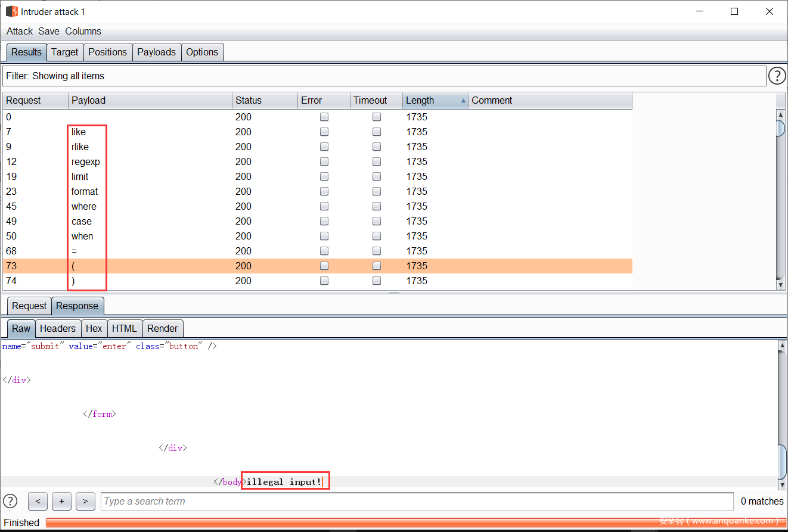Open the Columns menu

point(83,31)
